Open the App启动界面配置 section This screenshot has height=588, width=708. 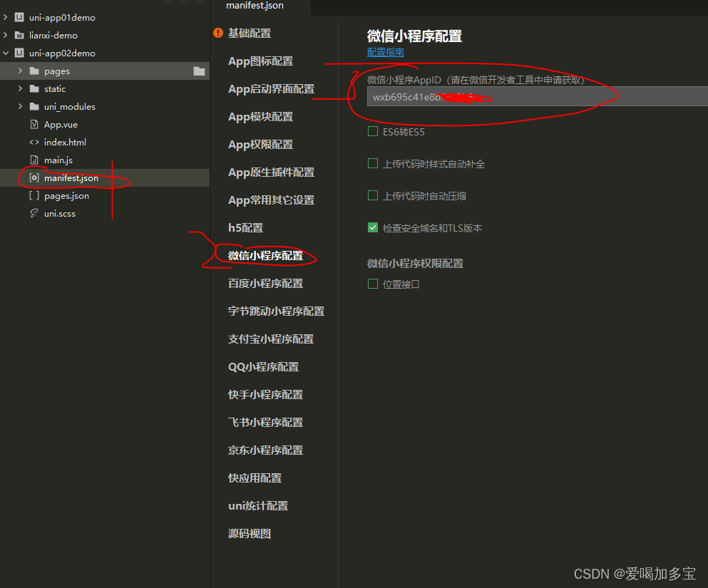(x=272, y=89)
